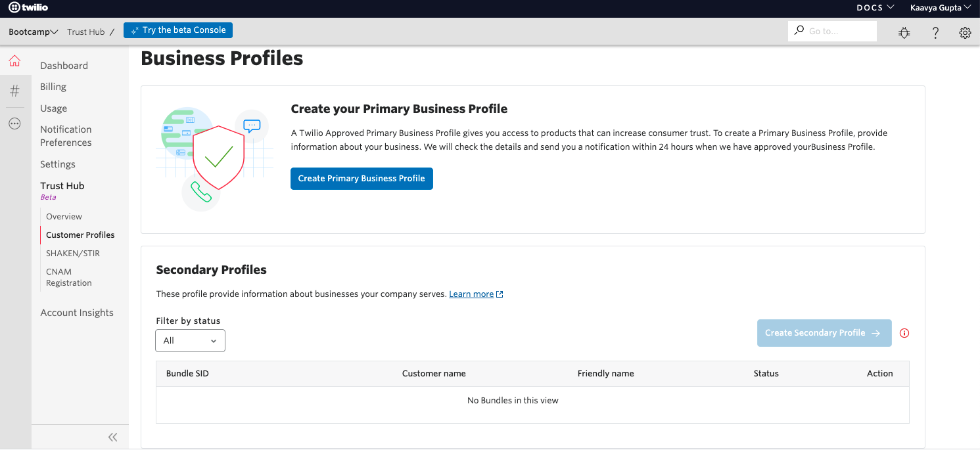The width and height of the screenshot is (980, 450).
Task: Click the red info icon beside Create Secondary Profile
Action: tap(904, 333)
